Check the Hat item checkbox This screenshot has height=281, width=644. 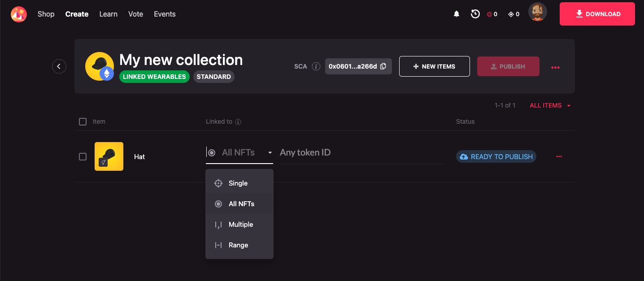pos(83,156)
